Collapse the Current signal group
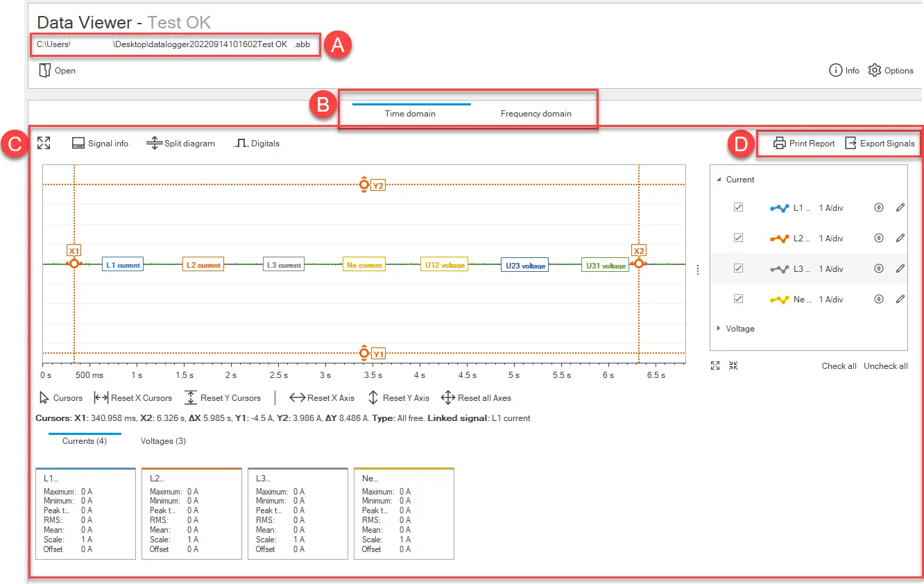The width and height of the screenshot is (924, 584). pos(719,180)
